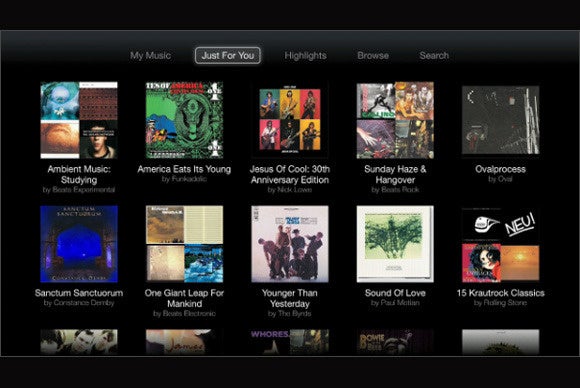Click the '15 Krautrock Classics' title

pos(500,293)
